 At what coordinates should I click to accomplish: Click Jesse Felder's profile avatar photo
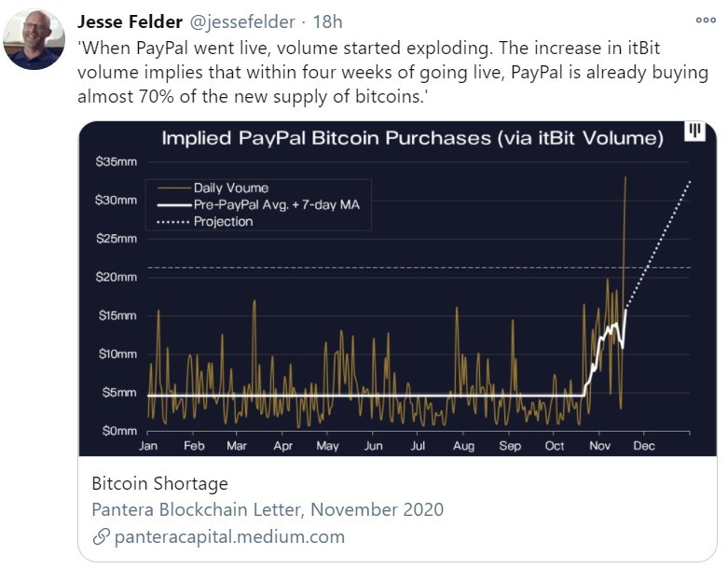click(x=34, y=40)
